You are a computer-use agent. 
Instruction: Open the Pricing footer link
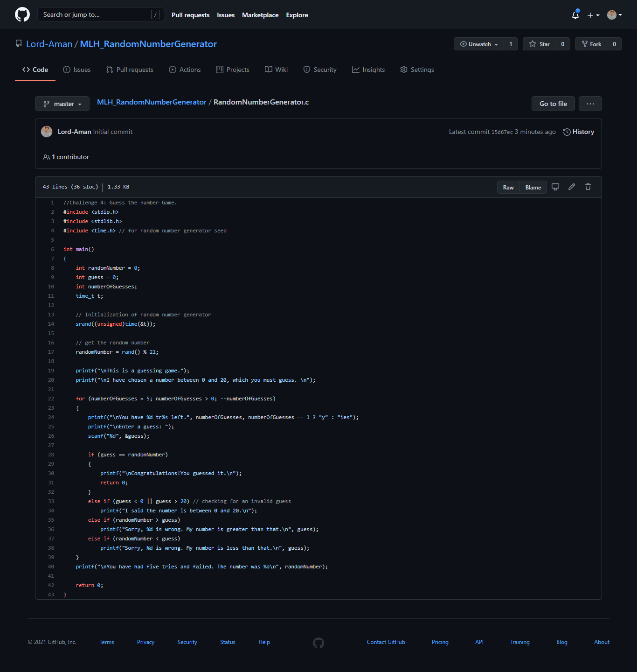click(x=440, y=642)
